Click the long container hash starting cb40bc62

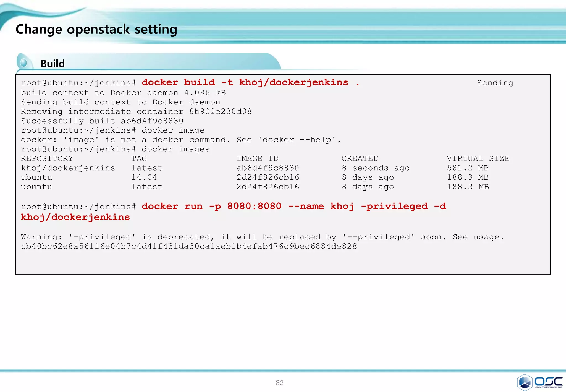point(189,246)
